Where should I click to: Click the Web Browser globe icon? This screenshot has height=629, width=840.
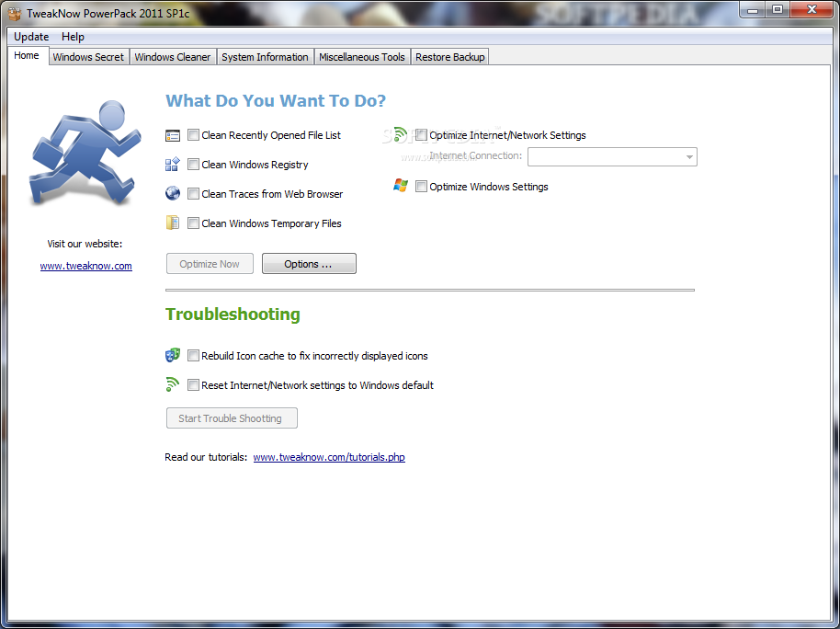(173, 193)
